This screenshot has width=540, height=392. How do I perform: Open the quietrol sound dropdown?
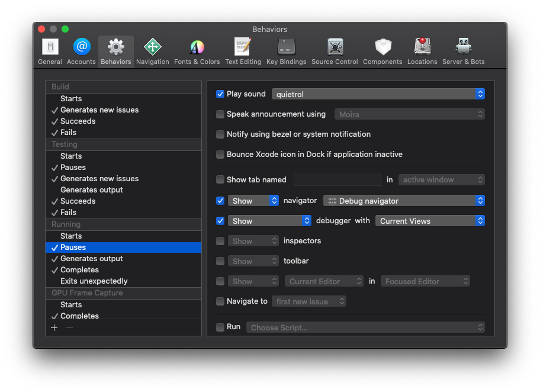[378, 94]
